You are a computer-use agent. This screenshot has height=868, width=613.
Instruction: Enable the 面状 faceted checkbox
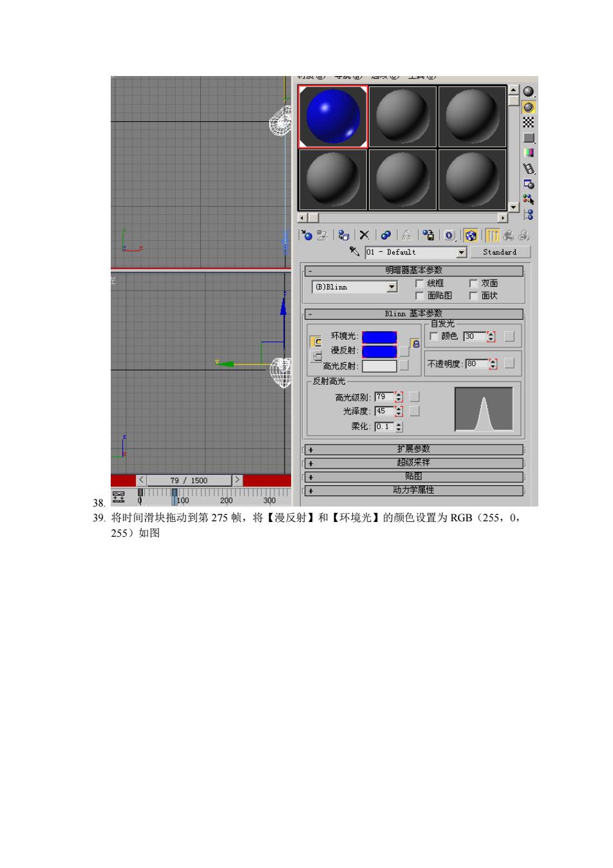pyautogui.click(x=473, y=296)
